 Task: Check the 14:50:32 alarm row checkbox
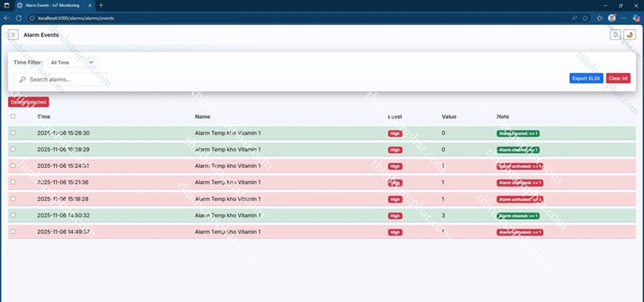13,215
